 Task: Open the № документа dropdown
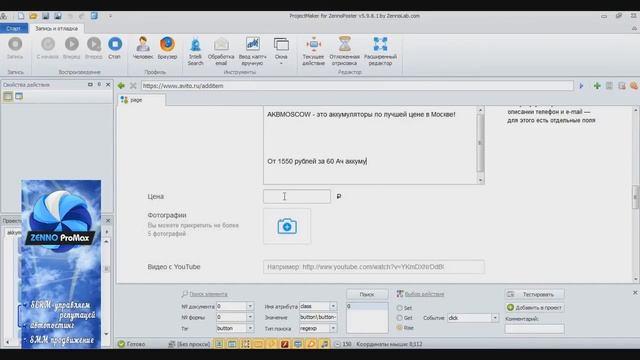point(249,306)
